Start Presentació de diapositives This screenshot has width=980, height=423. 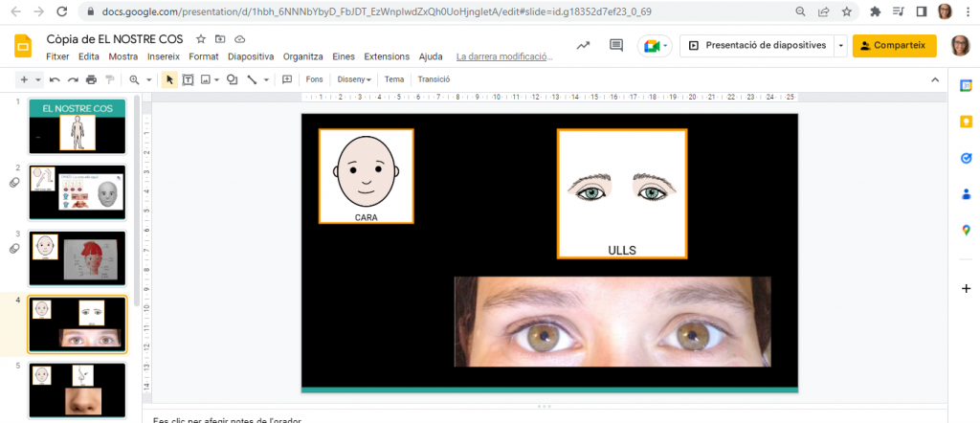pyautogui.click(x=756, y=45)
